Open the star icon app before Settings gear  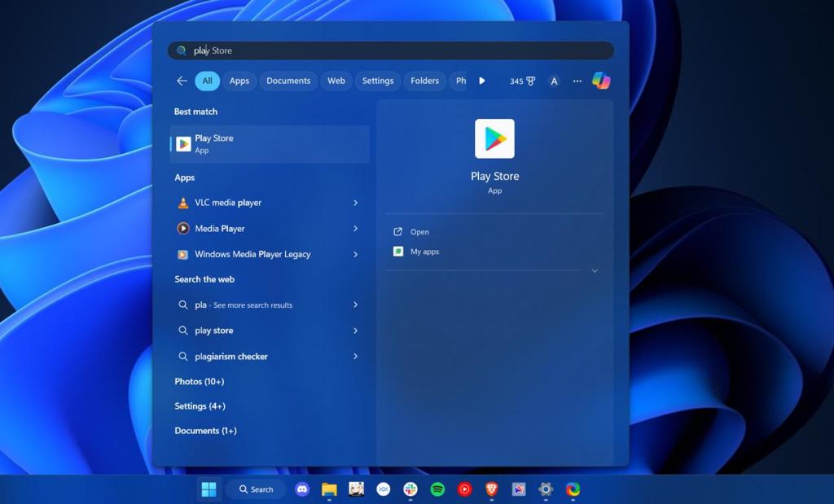pyautogui.click(x=519, y=489)
